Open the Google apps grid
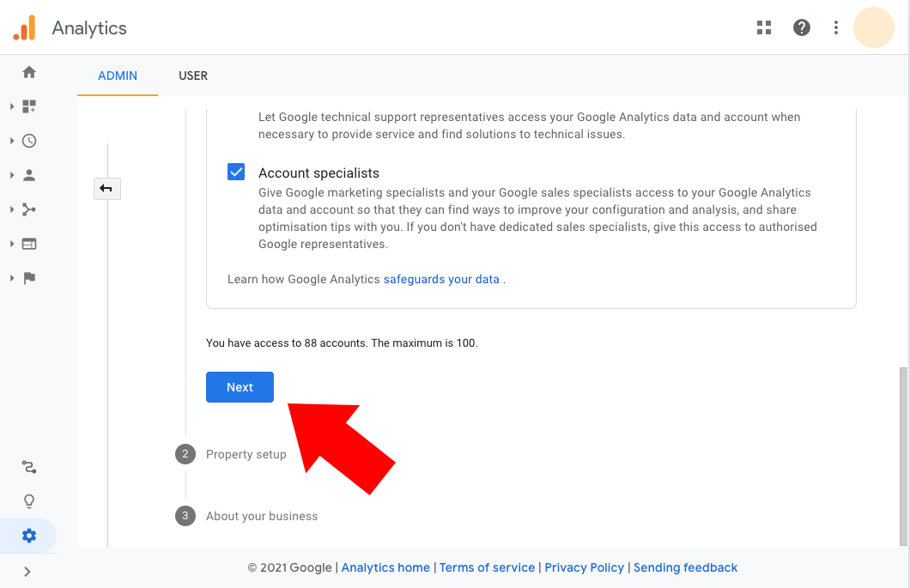The height and width of the screenshot is (588, 910). [764, 27]
